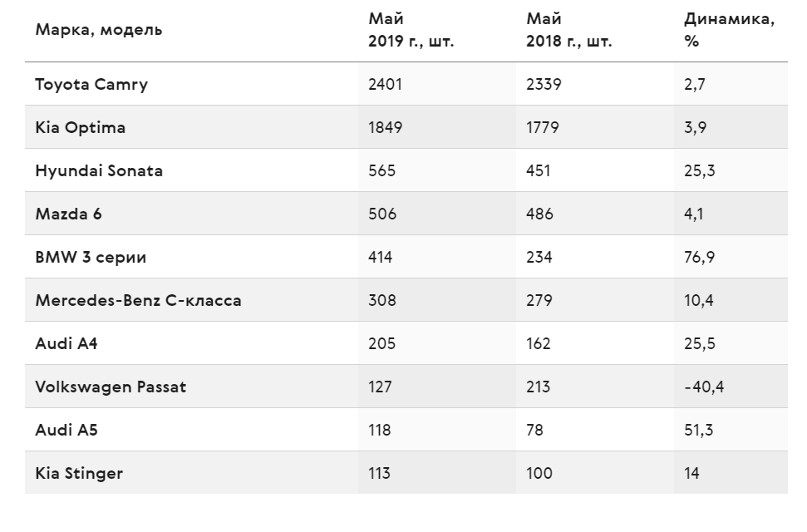Click the 2401 value for Toyota Camry
Viewport: 807px width, 532px height.
tap(385, 85)
